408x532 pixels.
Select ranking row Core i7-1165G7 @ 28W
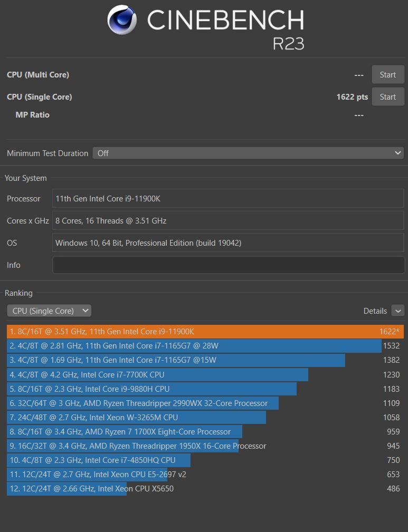tap(205, 346)
